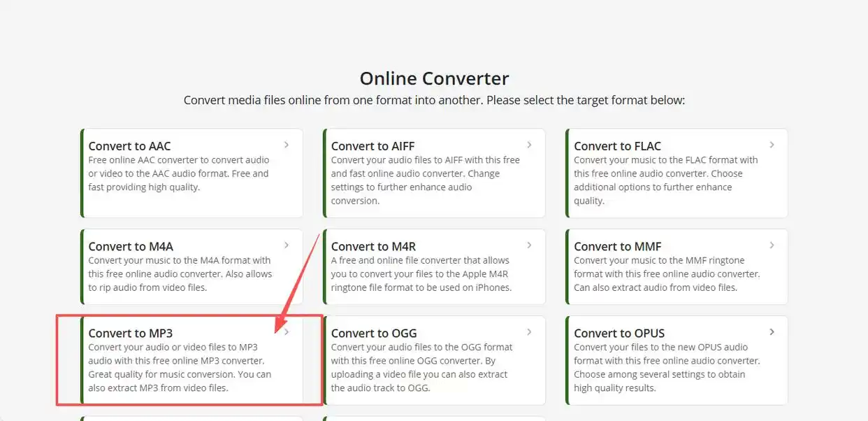Open the Convert to MMF chevron arrow

pos(772,245)
